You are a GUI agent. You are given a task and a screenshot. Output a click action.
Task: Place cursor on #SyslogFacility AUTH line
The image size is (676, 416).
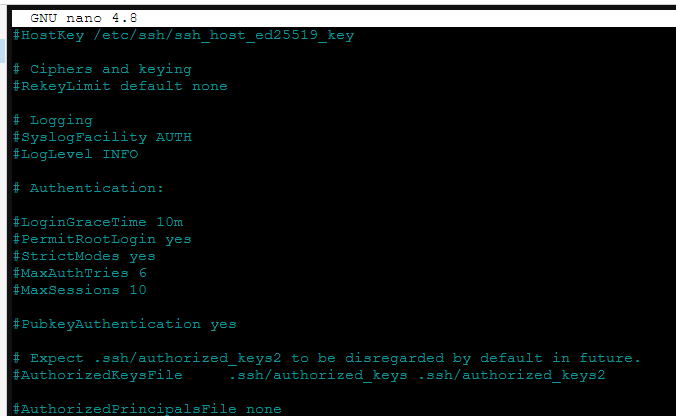(102, 137)
